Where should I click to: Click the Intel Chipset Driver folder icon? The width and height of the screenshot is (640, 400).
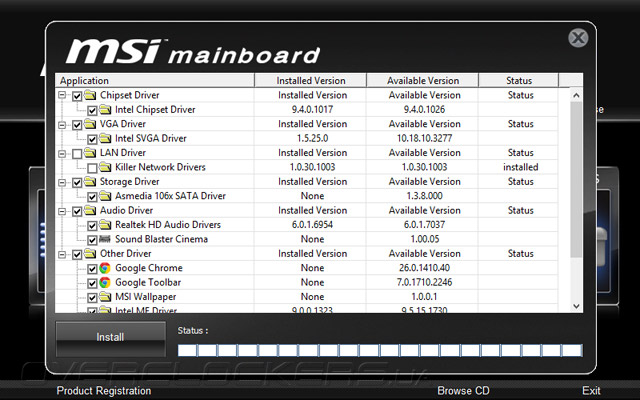tap(105, 110)
